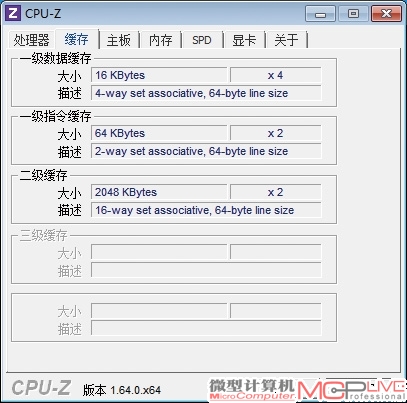407x403 pixels.
Task: Click the version text '版本 1.64.0.x64'
Action: 122,390
